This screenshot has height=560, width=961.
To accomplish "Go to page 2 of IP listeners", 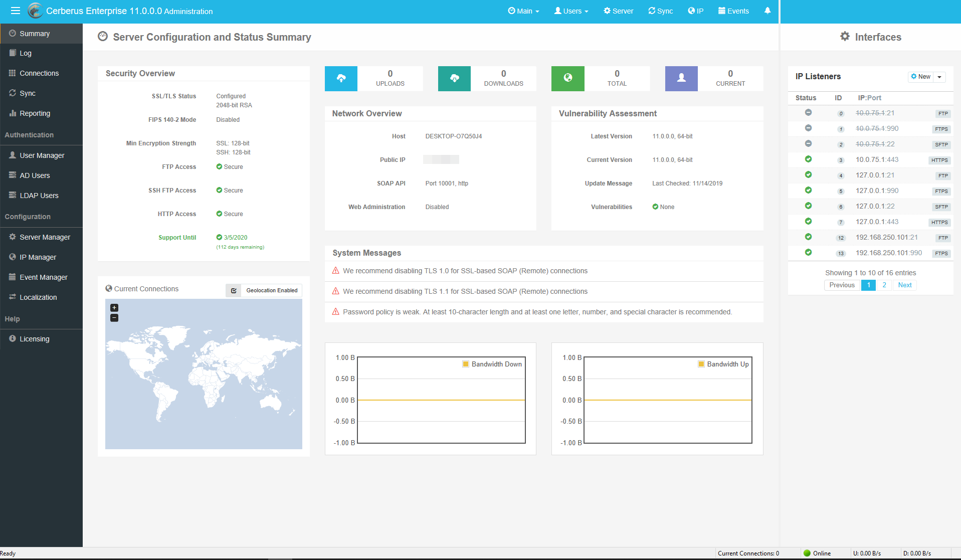I will point(884,285).
